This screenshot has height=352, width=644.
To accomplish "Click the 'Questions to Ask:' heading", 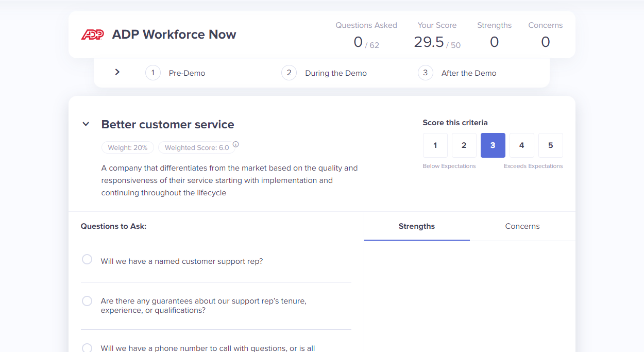I will [113, 226].
